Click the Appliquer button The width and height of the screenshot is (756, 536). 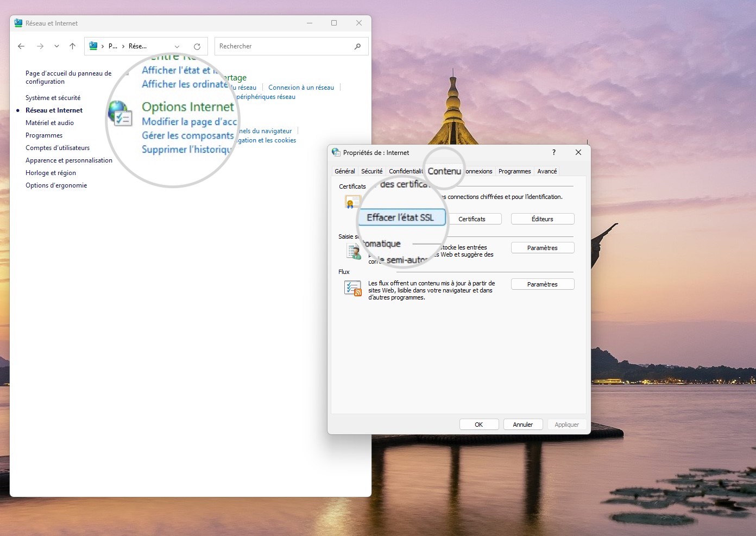[567, 425]
